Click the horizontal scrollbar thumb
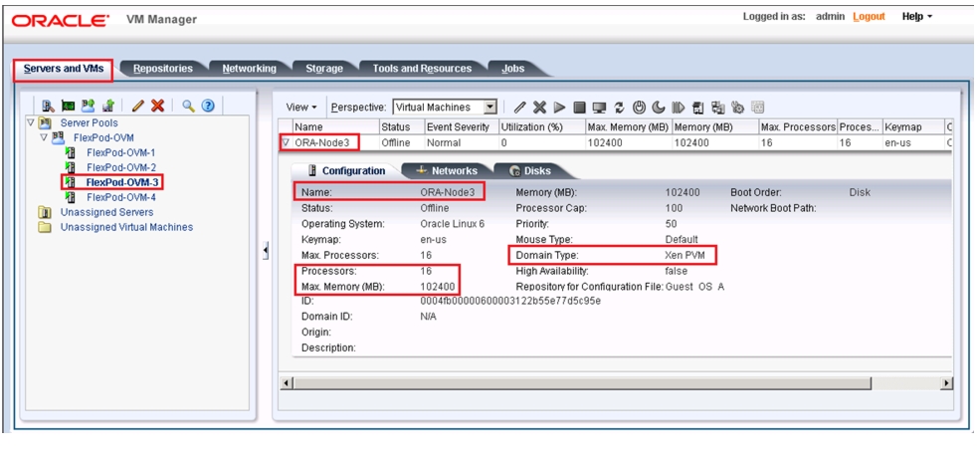The image size is (980, 458). click(x=581, y=383)
